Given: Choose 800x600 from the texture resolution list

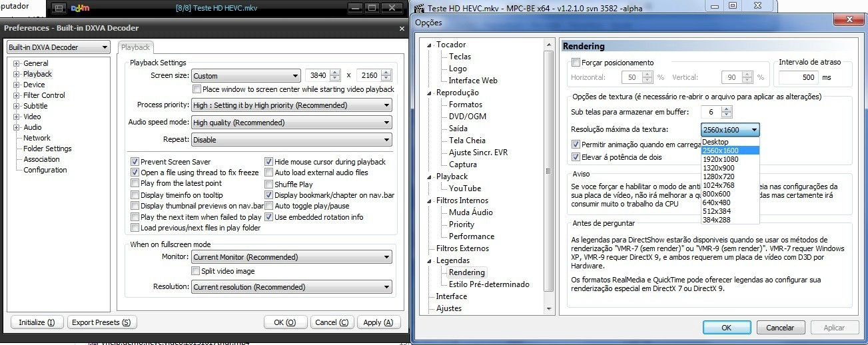Looking at the screenshot, I should click(x=730, y=194).
